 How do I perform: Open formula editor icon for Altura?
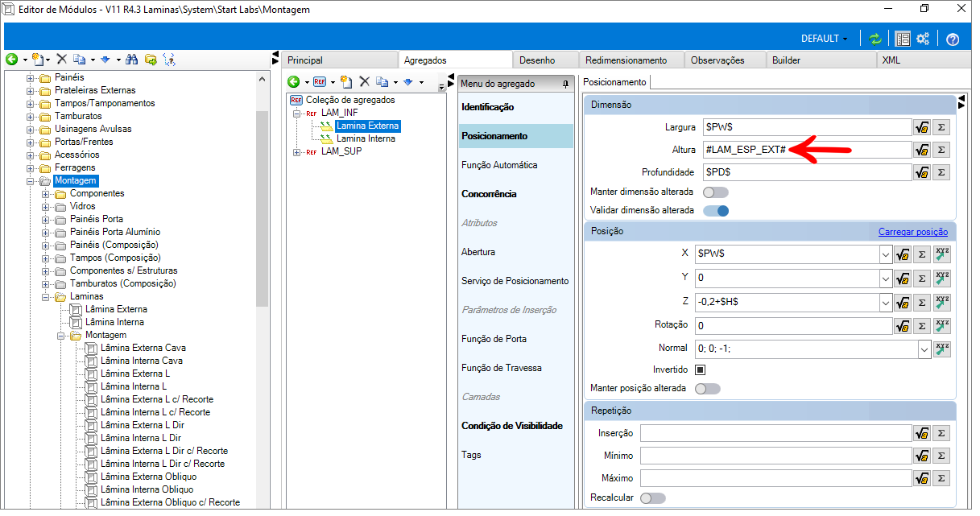coord(923,150)
